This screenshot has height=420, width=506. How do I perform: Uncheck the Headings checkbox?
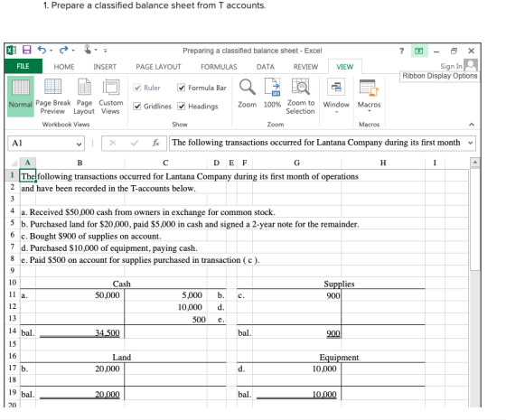[x=182, y=107]
